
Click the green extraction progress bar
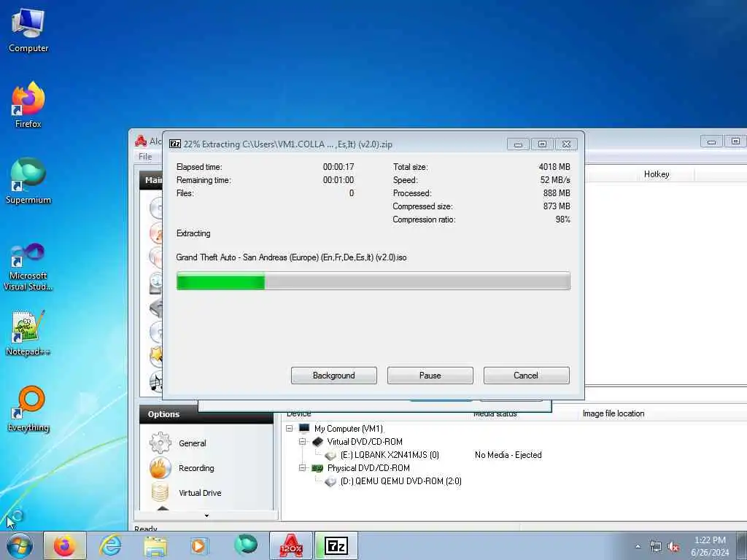(x=373, y=281)
